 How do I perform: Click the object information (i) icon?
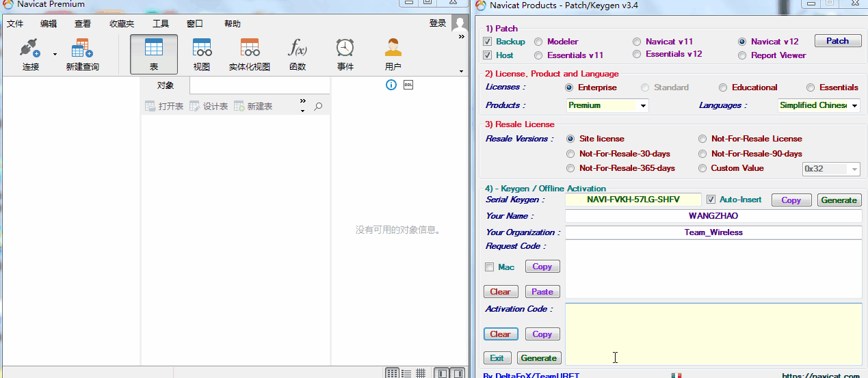(391, 85)
